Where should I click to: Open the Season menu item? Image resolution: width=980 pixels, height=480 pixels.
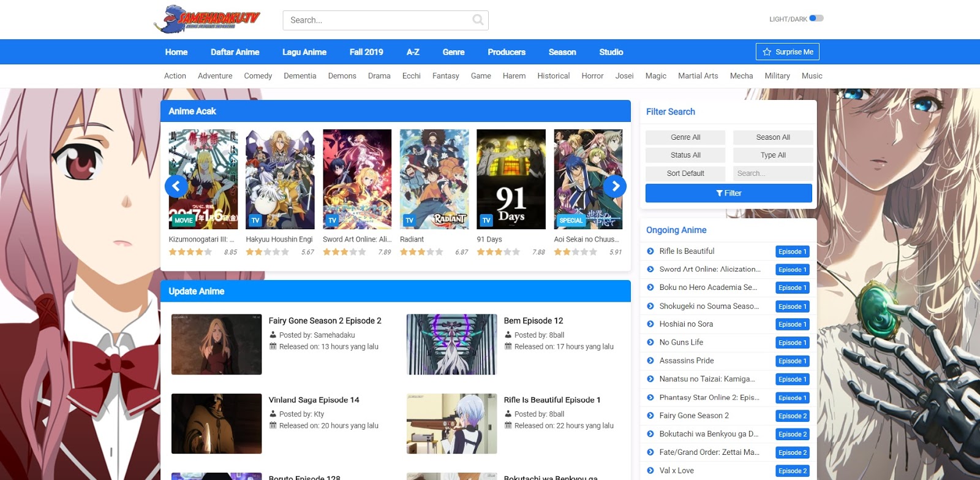coord(562,52)
